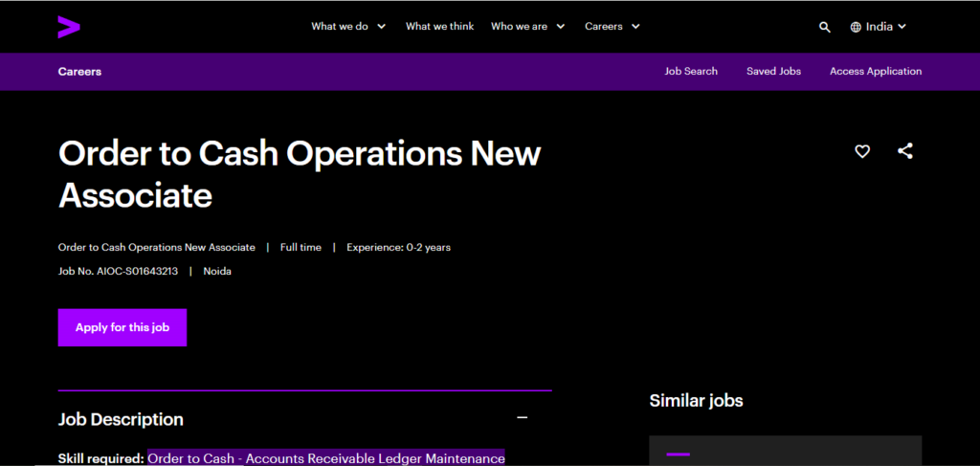Click the Full time text

301,248
